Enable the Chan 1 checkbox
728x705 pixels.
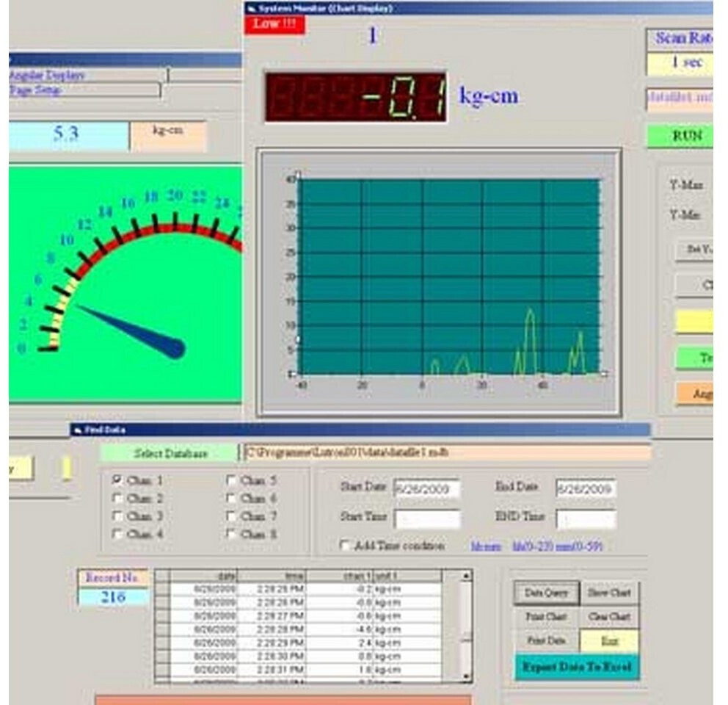(117, 480)
